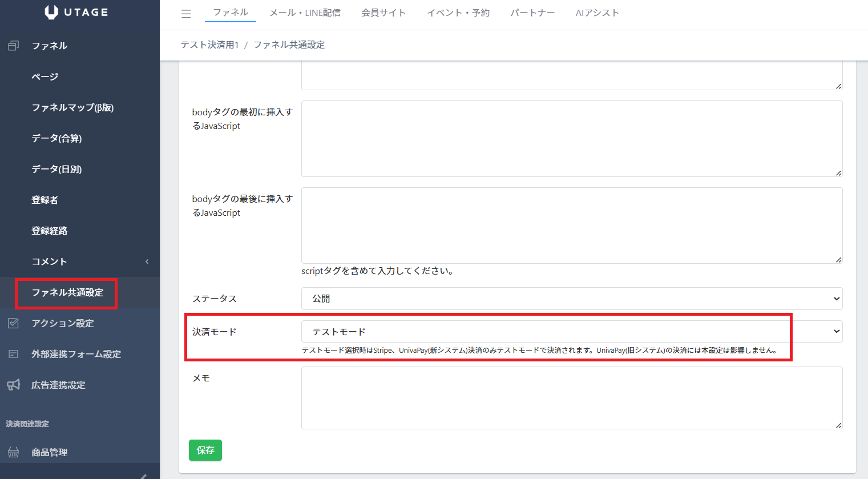Open the AIアシスト tab
Image resolution: width=868 pixels, height=479 pixels.
click(597, 13)
